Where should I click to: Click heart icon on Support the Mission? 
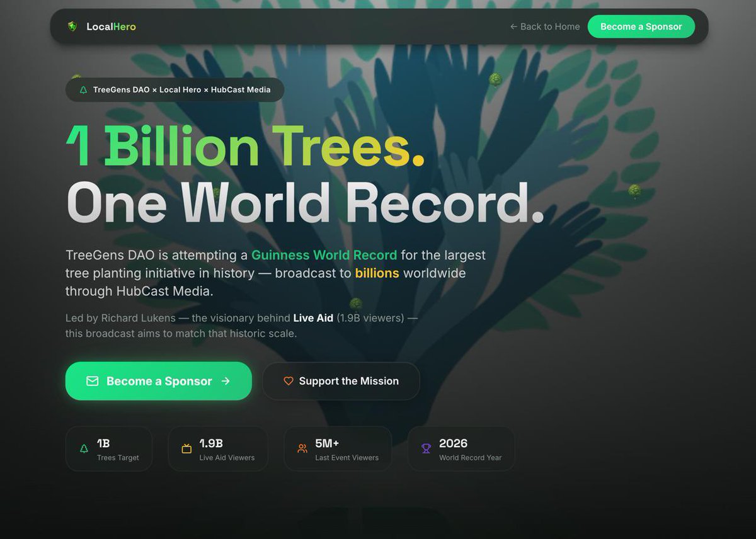pyautogui.click(x=289, y=381)
